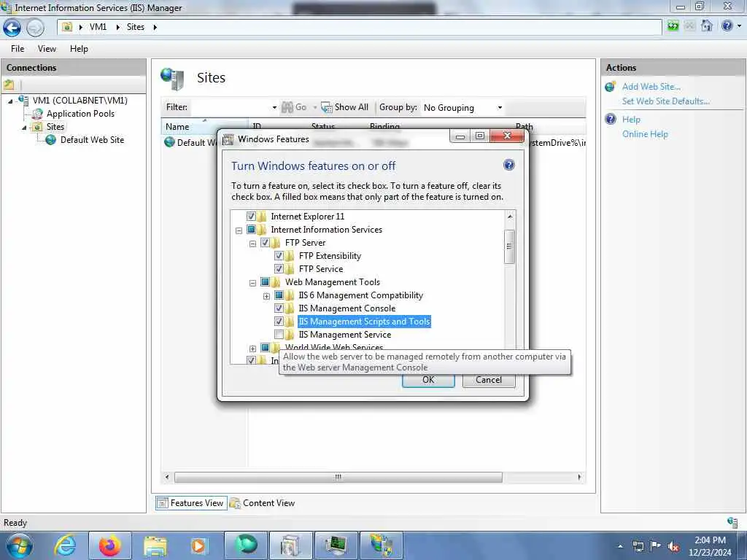Click into the Filter text field

[x=230, y=107]
